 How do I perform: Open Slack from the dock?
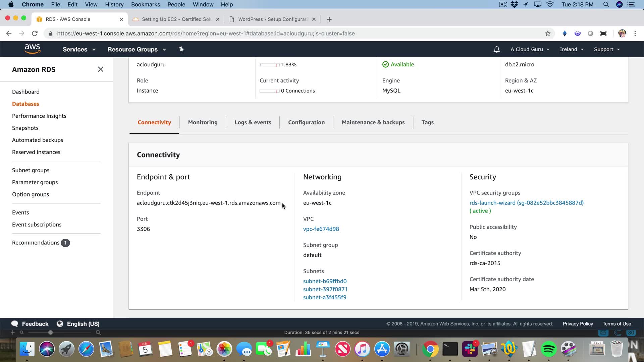click(x=470, y=349)
